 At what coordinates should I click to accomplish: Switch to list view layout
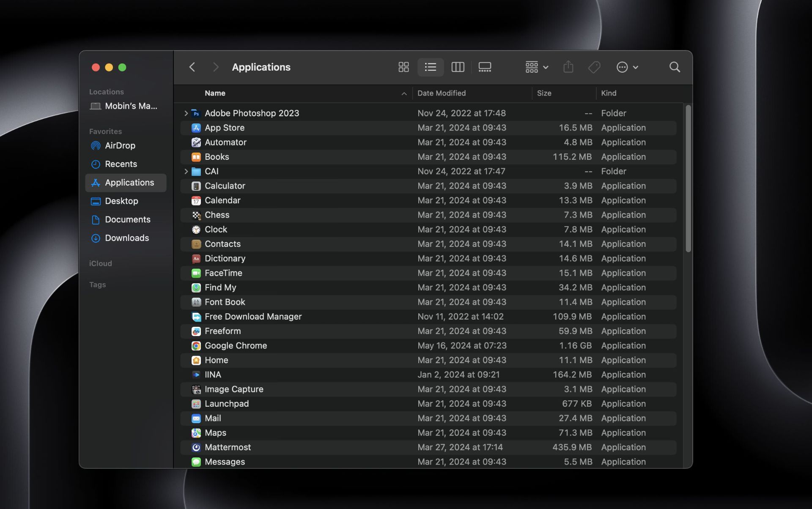(x=431, y=66)
